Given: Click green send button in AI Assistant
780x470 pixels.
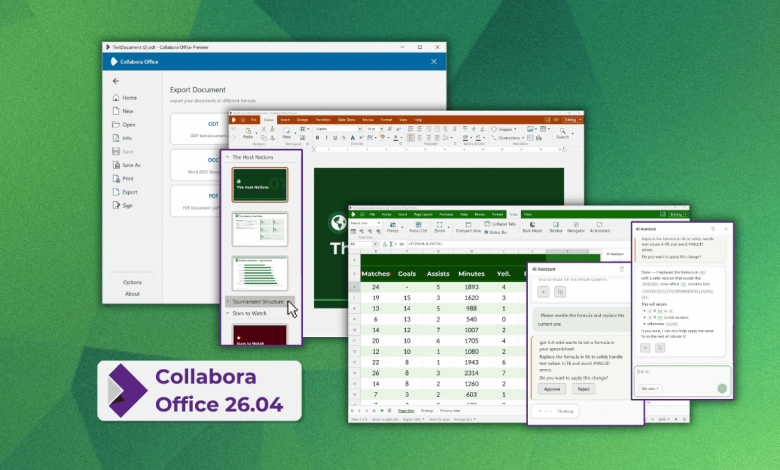Looking at the screenshot, I should pyautogui.click(x=722, y=388).
